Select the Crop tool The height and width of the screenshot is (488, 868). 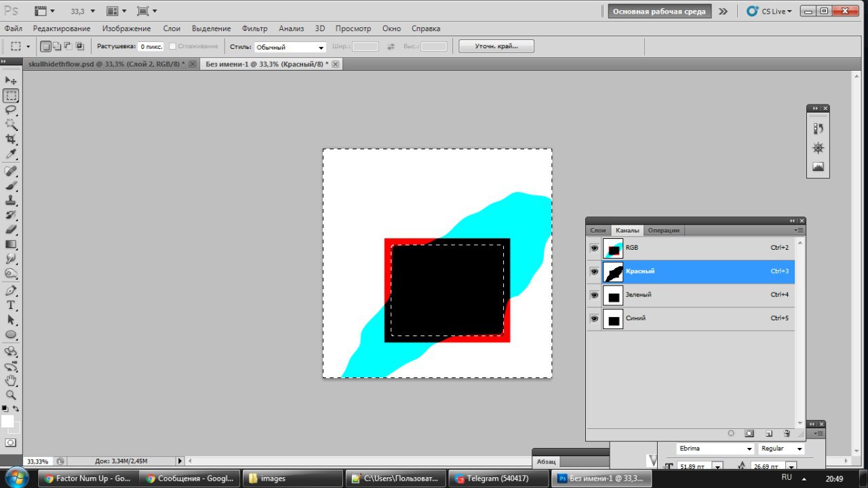click(11, 139)
